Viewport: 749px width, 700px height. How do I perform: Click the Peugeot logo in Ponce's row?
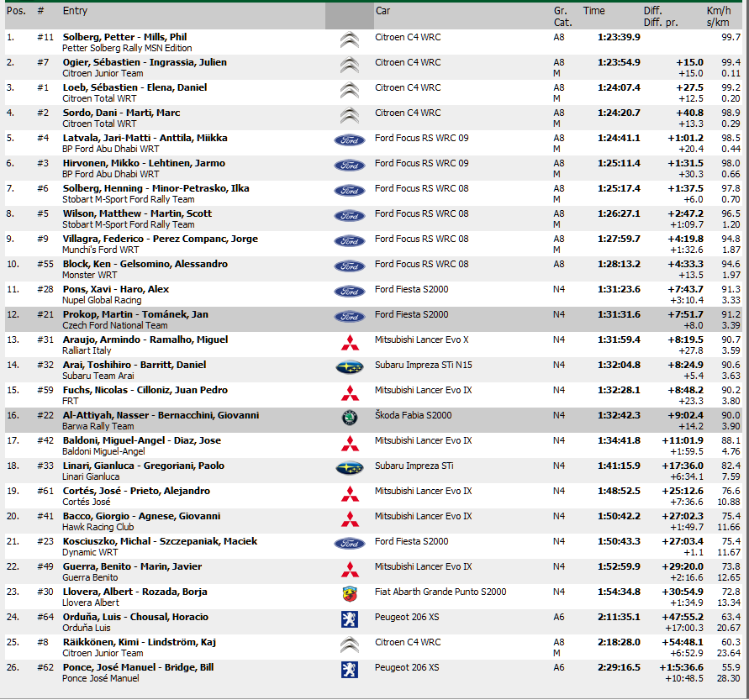tap(349, 671)
